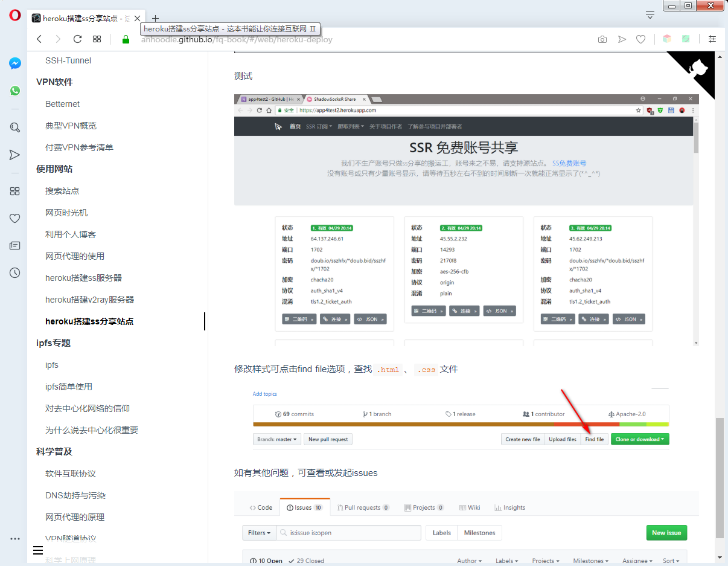The width and height of the screenshot is (728, 566).
Task: Open history clock in sidebar
Action: [15, 273]
